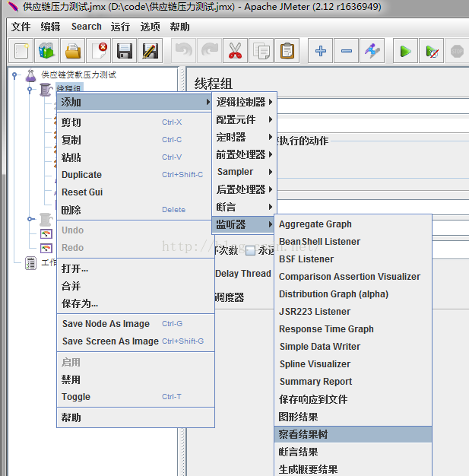
Task: Add the Simple Data Writer listener
Action: tap(353, 347)
